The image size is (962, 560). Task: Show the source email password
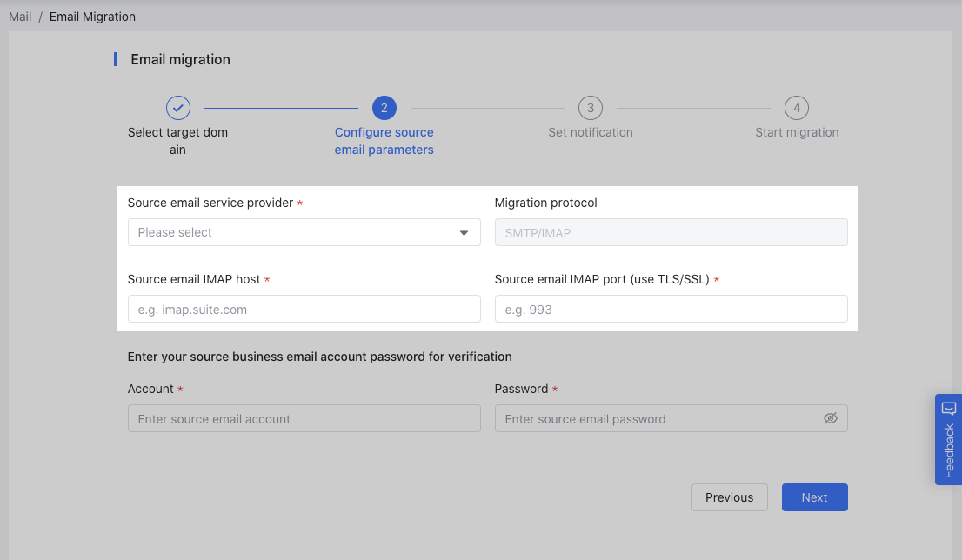pyautogui.click(x=831, y=418)
